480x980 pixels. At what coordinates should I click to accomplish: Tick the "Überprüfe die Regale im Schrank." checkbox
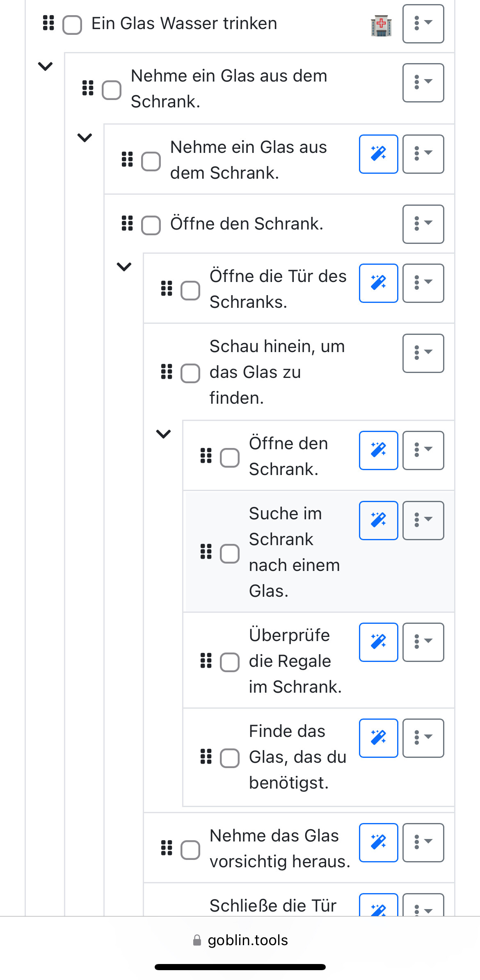[x=230, y=662]
